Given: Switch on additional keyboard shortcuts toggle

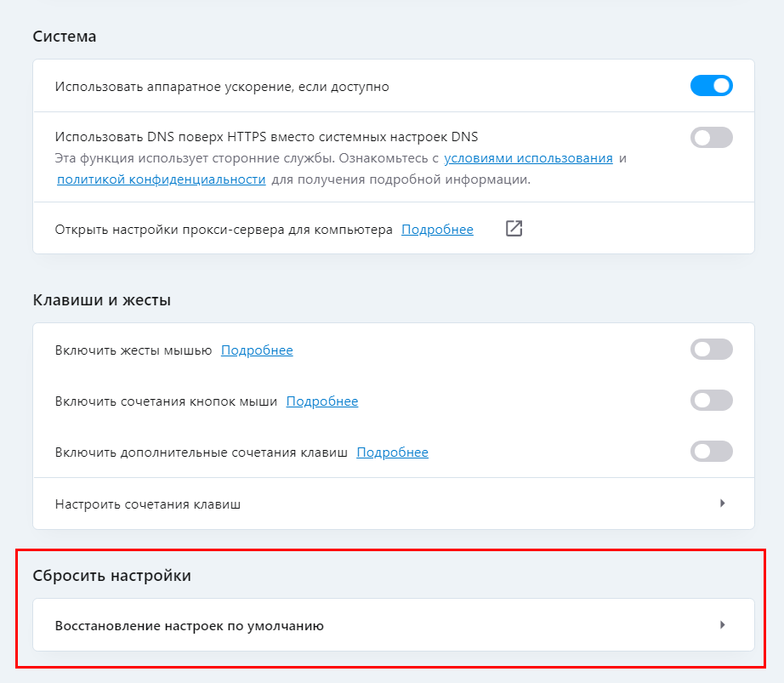Looking at the screenshot, I should click(711, 452).
